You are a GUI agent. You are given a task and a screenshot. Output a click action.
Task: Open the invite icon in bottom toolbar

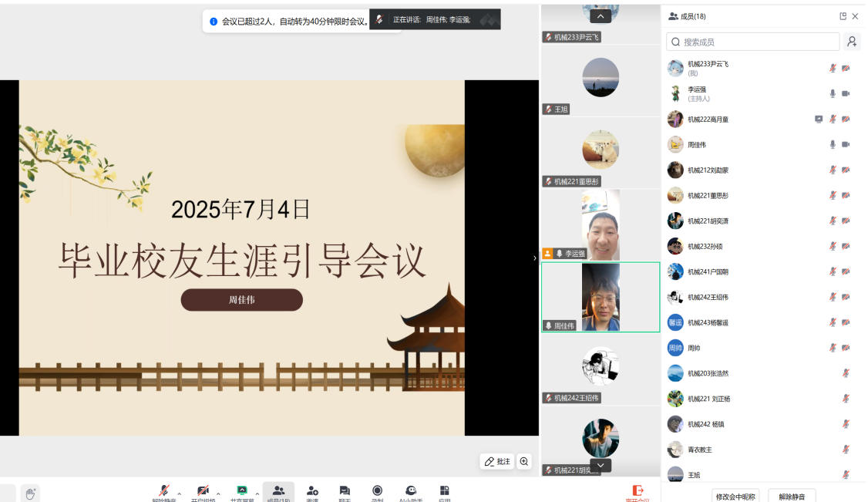pyautogui.click(x=312, y=491)
